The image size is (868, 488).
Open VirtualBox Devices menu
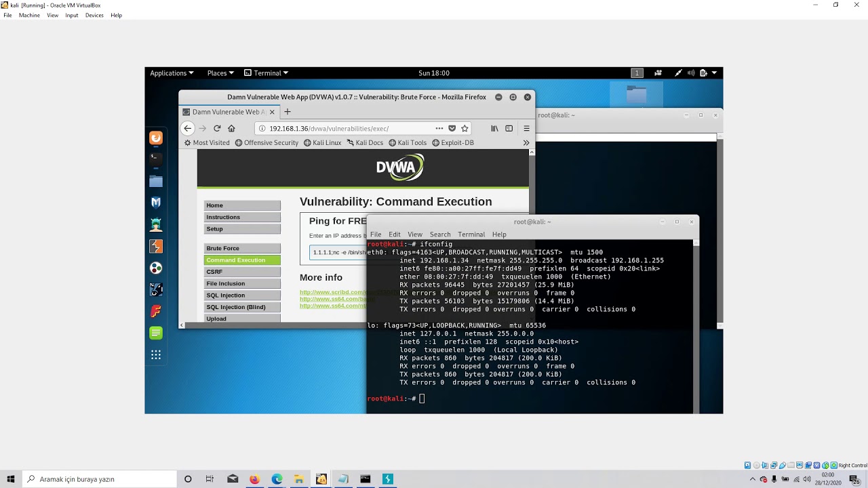pyautogui.click(x=94, y=15)
